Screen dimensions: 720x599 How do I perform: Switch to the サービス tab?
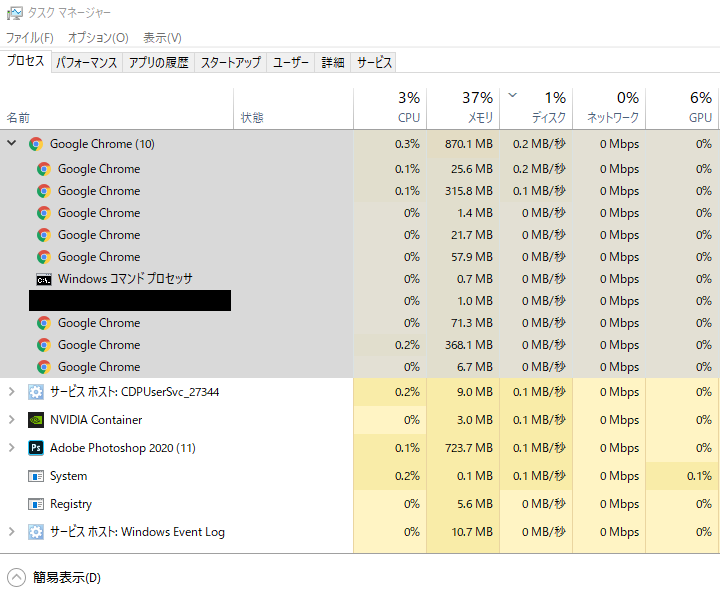click(374, 62)
